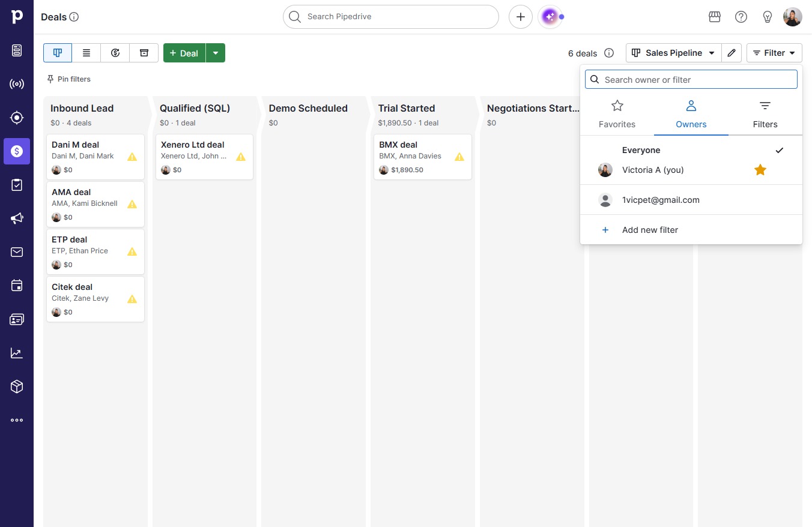
Task: Click the warning icon on BMX deal
Action: (459, 157)
